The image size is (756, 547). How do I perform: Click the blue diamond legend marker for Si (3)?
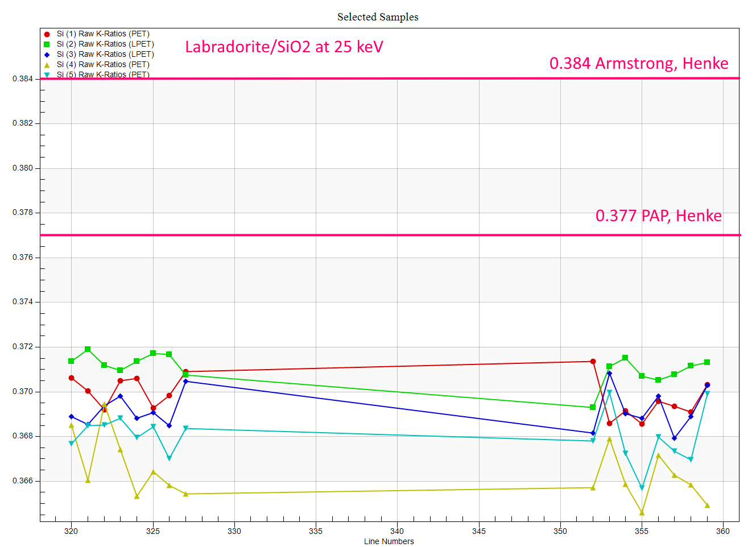coord(47,55)
